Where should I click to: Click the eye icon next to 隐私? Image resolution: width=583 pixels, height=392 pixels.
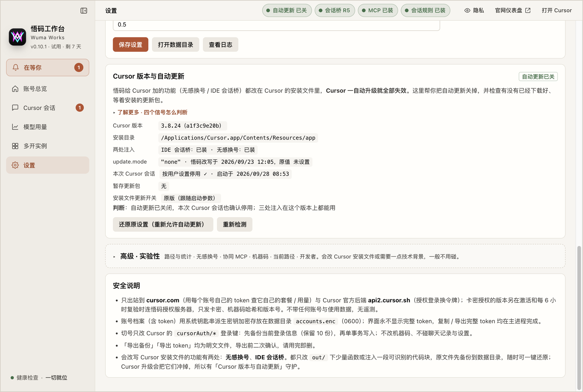[x=467, y=10]
